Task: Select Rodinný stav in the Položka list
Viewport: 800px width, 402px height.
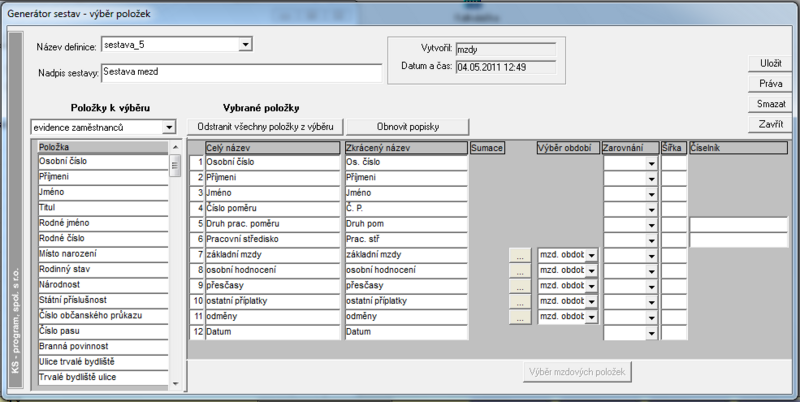Action: [x=103, y=269]
